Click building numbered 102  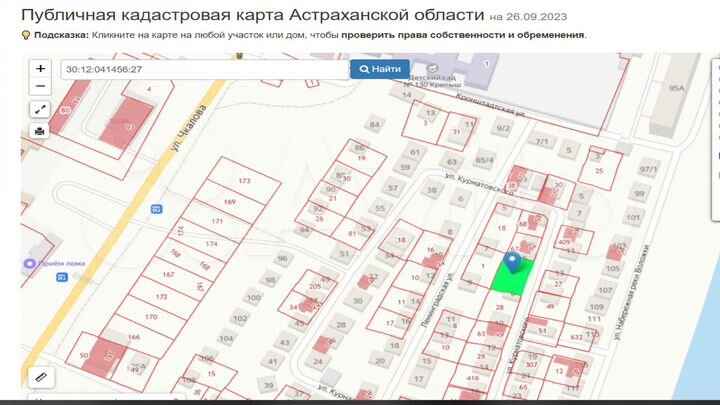[240, 318]
